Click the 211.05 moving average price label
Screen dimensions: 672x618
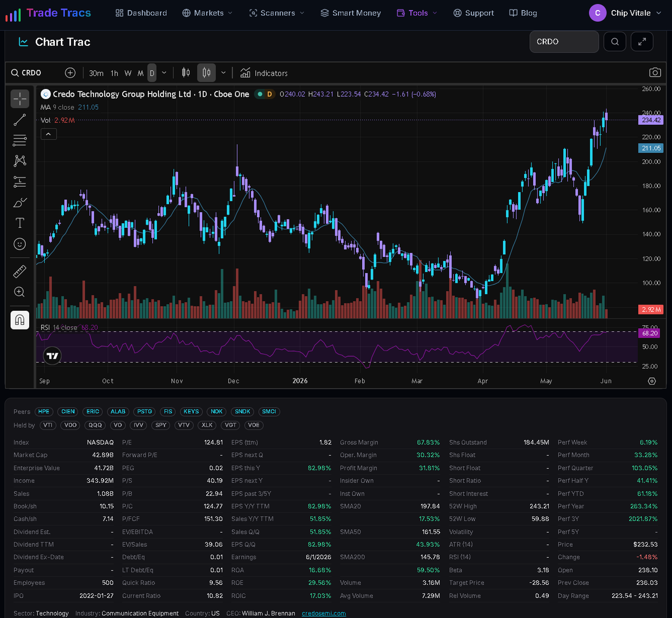(651, 148)
